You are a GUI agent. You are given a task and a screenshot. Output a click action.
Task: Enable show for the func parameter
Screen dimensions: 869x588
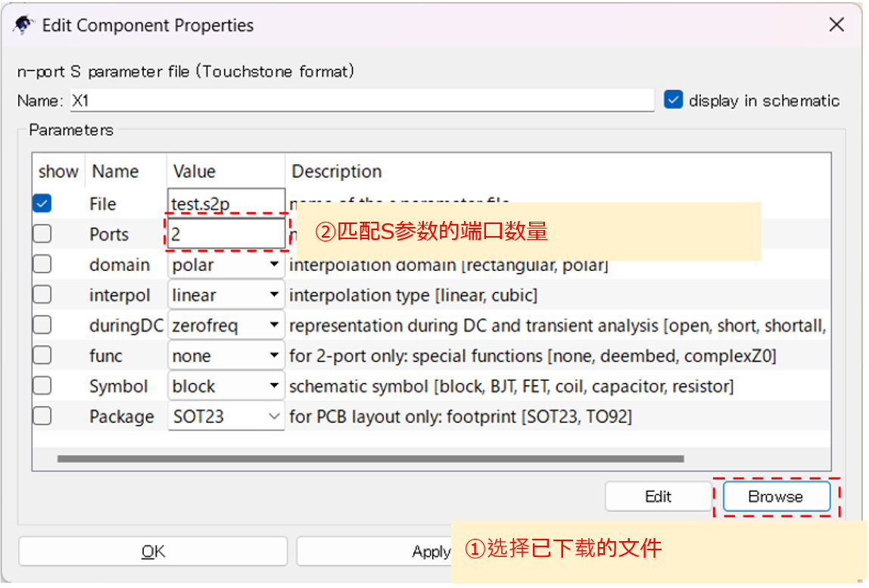click(x=42, y=355)
